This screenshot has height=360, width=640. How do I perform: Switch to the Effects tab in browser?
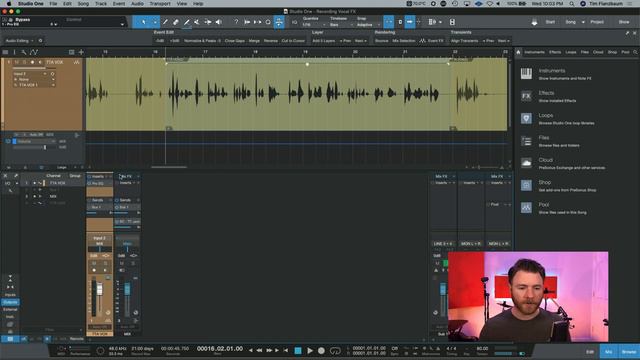pyautogui.click(x=555, y=52)
